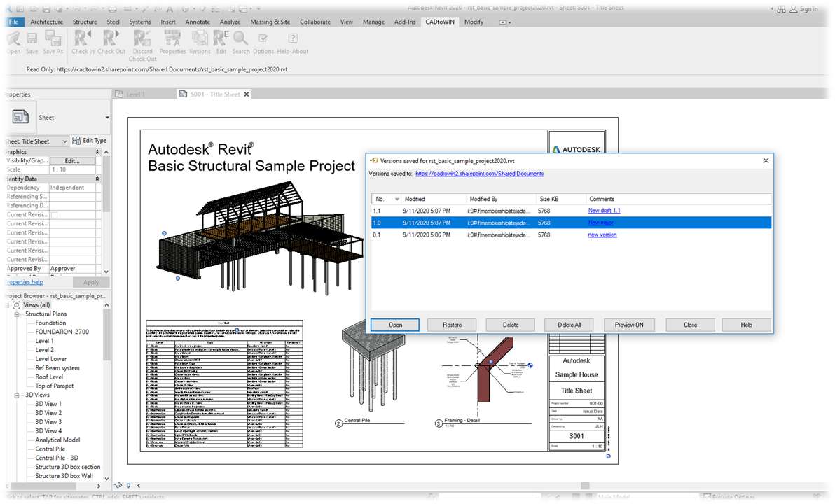Screen dimensions: 835x504
Task: Open the CADtoWIN Options icon
Action: click(x=263, y=39)
